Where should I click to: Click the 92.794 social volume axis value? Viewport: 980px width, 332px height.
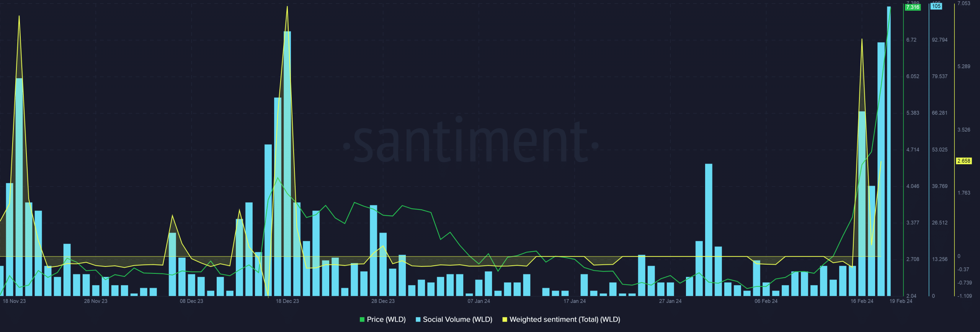point(940,40)
